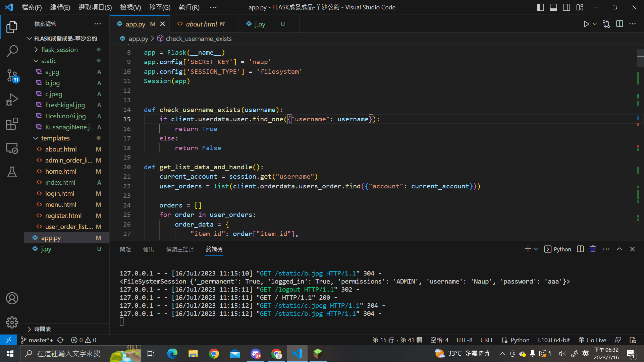Switch to the about.html editor tab
644x362 pixels.
202,24
